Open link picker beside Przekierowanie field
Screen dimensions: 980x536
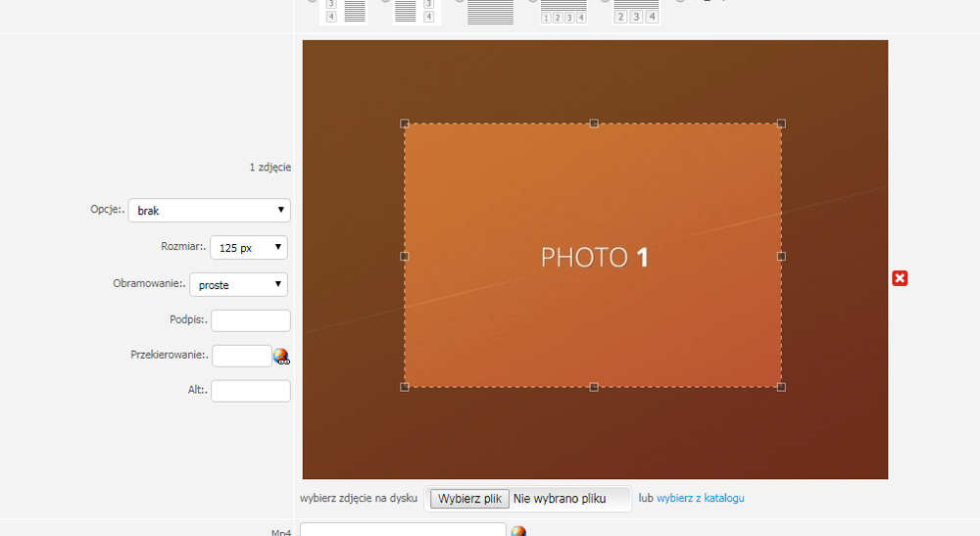tap(281, 357)
